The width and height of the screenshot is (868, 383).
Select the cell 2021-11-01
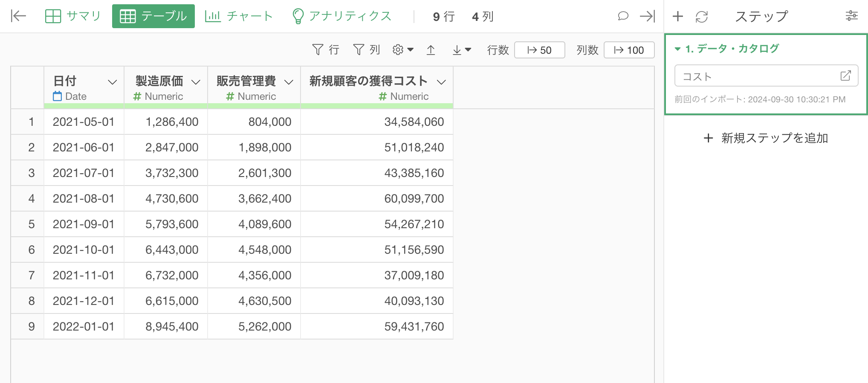click(84, 276)
